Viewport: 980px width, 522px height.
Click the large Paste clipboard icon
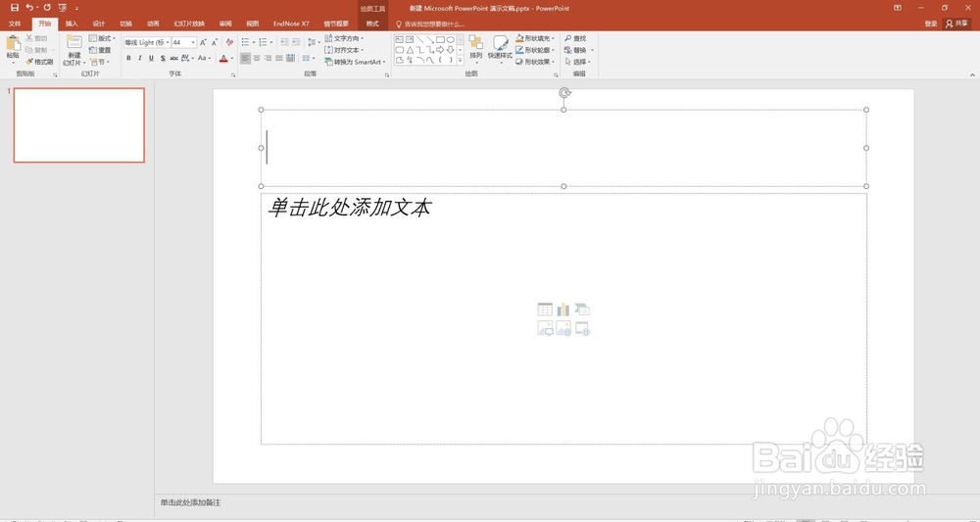click(x=13, y=43)
